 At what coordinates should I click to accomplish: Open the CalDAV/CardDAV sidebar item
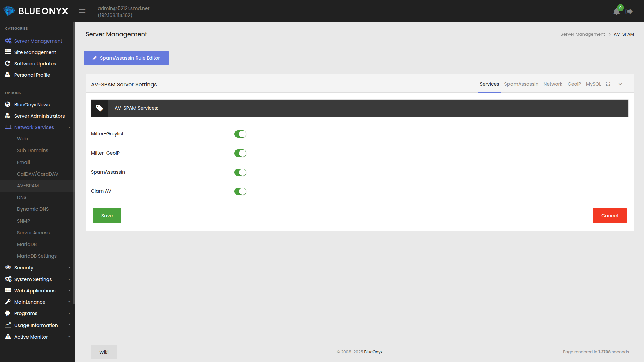click(x=38, y=174)
